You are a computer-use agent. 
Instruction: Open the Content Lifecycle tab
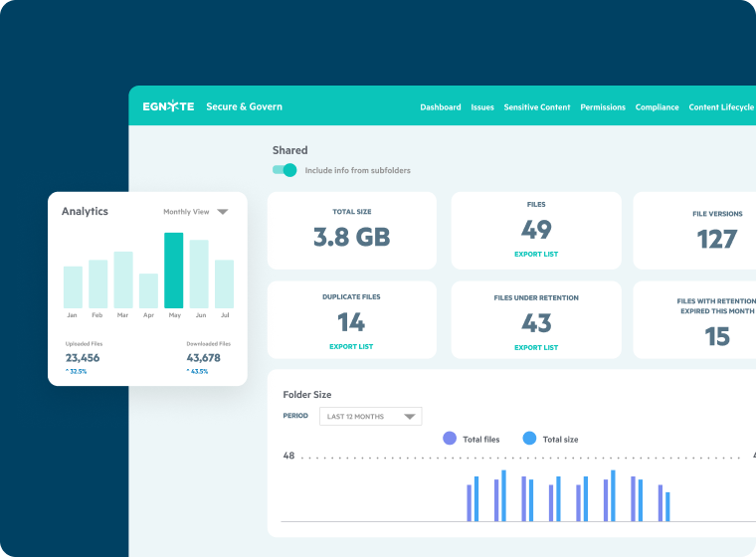[721, 107]
